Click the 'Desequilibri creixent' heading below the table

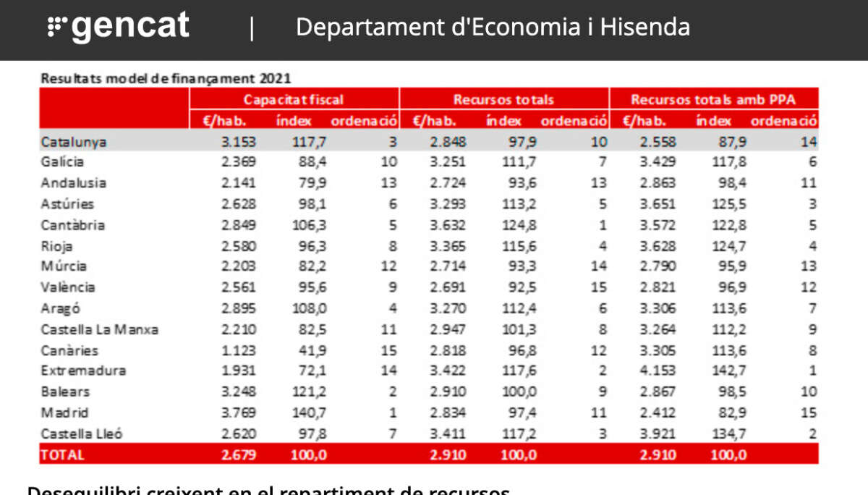(268, 490)
